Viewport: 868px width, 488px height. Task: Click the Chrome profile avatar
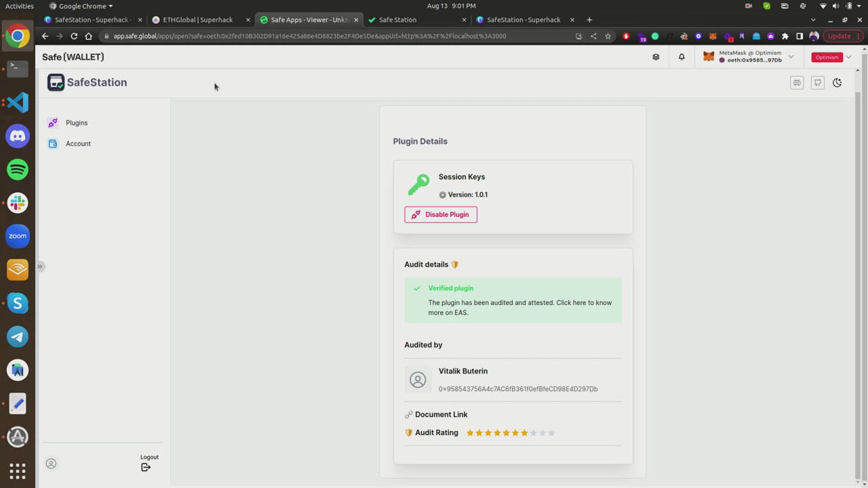[814, 36]
